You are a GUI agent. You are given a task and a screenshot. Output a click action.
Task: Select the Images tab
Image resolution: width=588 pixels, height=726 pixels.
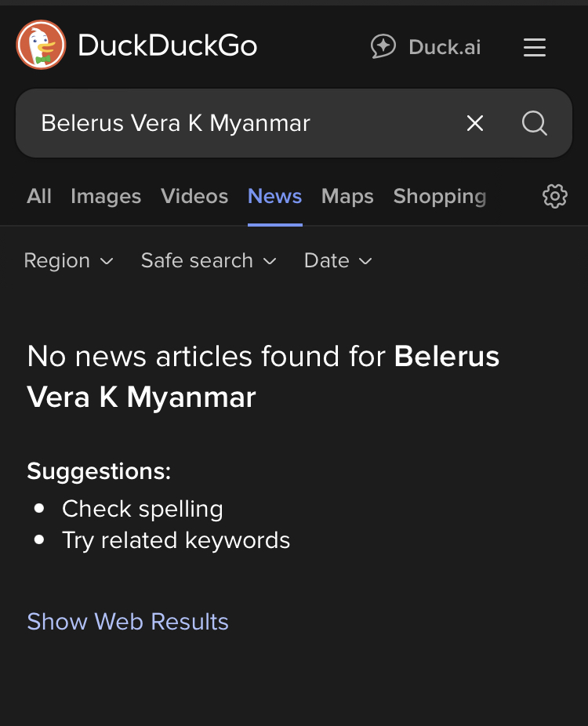pyautogui.click(x=106, y=196)
